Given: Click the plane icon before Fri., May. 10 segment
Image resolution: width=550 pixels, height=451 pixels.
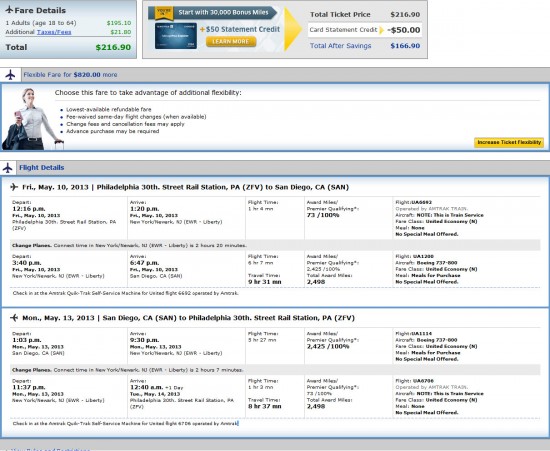Looking at the screenshot, I should pyautogui.click(x=14, y=187).
